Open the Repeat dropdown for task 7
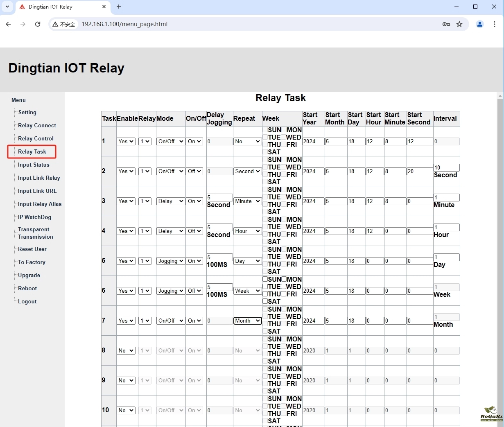This screenshot has height=427, width=504. [x=247, y=321]
